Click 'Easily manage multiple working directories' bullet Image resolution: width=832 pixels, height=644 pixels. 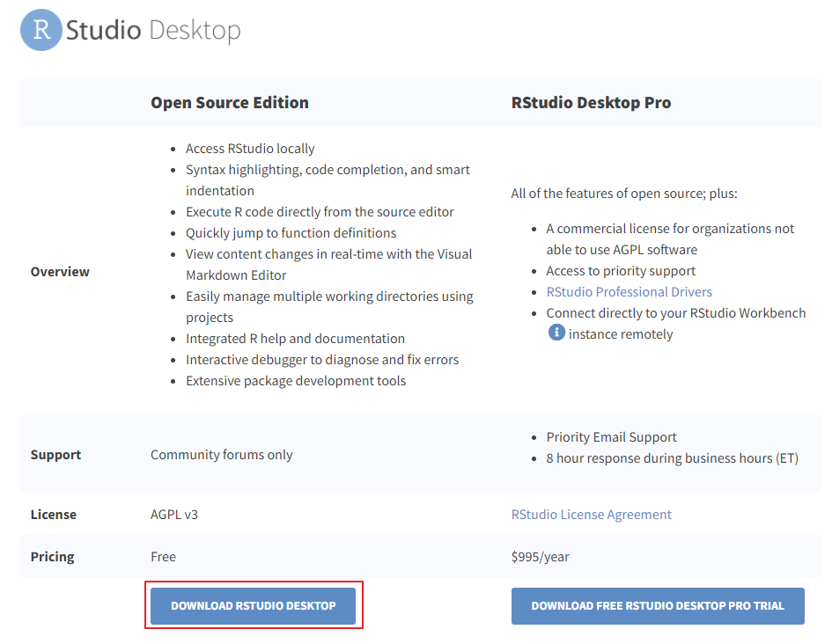[329, 307]
